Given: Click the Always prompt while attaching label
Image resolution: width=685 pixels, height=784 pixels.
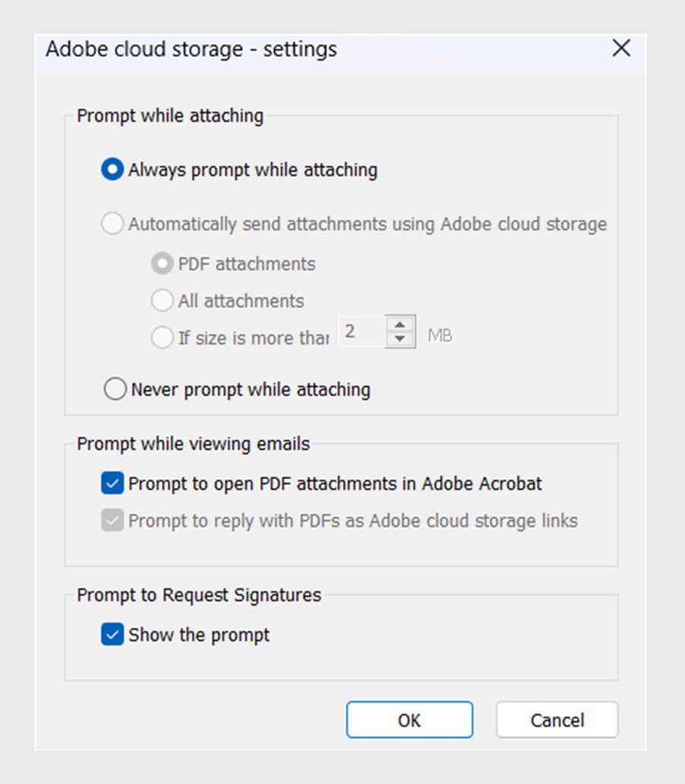Looking at the screenshot, I should point(253,170).
